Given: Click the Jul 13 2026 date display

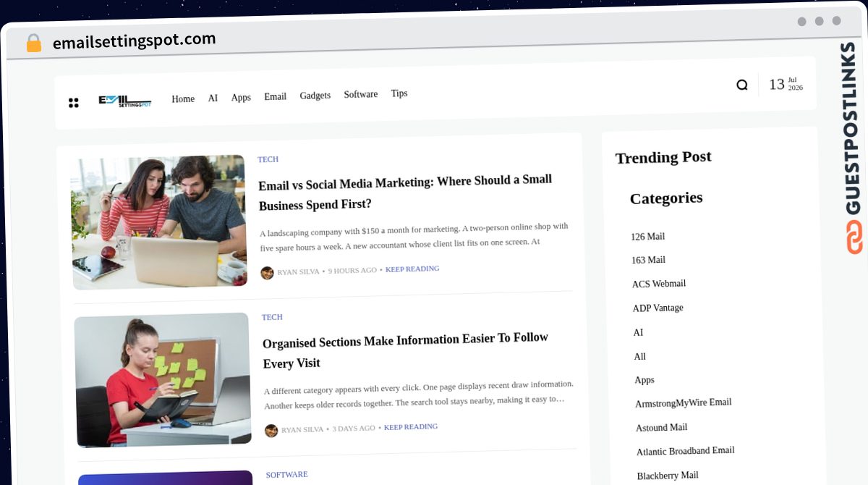Looking at the screenshot, I should tap(786, 84).
